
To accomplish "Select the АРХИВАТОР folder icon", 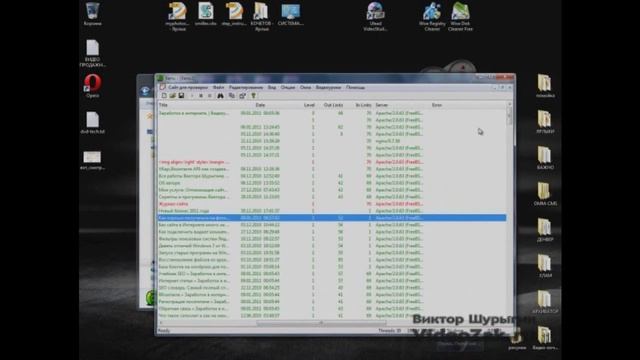I will pos(544,302).
